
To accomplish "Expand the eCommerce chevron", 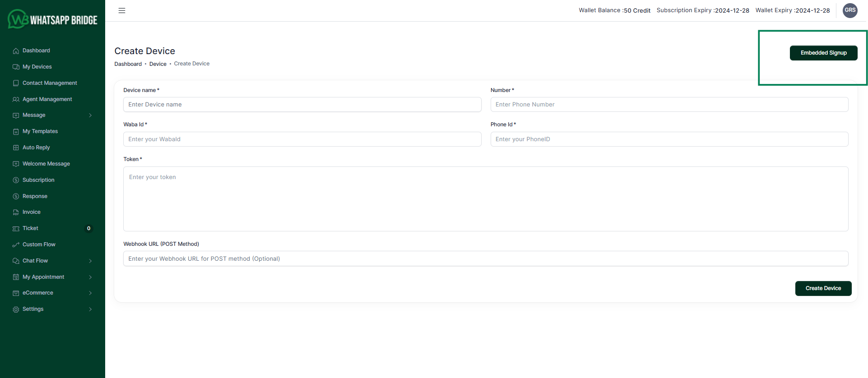I will [x=90, y=293].
